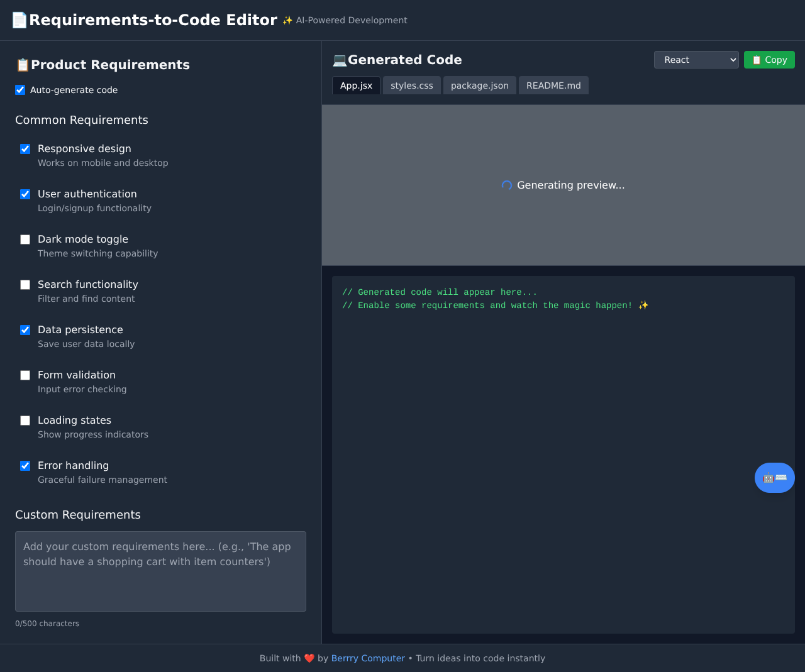Click the clipboard icon next to Product Requirements

23,65
